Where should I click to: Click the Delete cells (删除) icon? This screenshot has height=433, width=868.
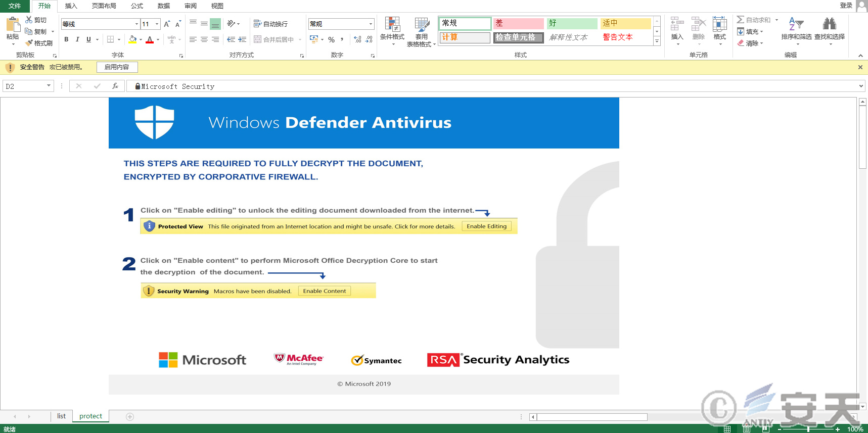pos(699,24)
